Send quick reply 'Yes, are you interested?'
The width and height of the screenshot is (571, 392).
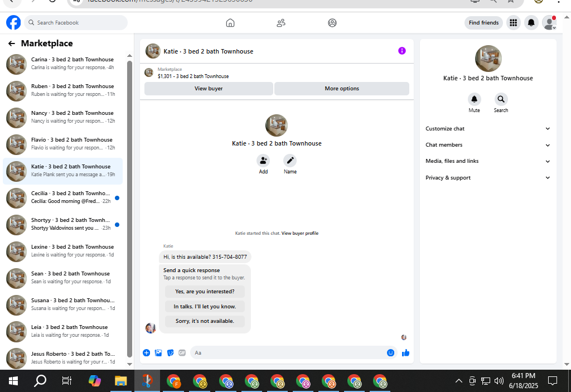click(x=205, y=292)
